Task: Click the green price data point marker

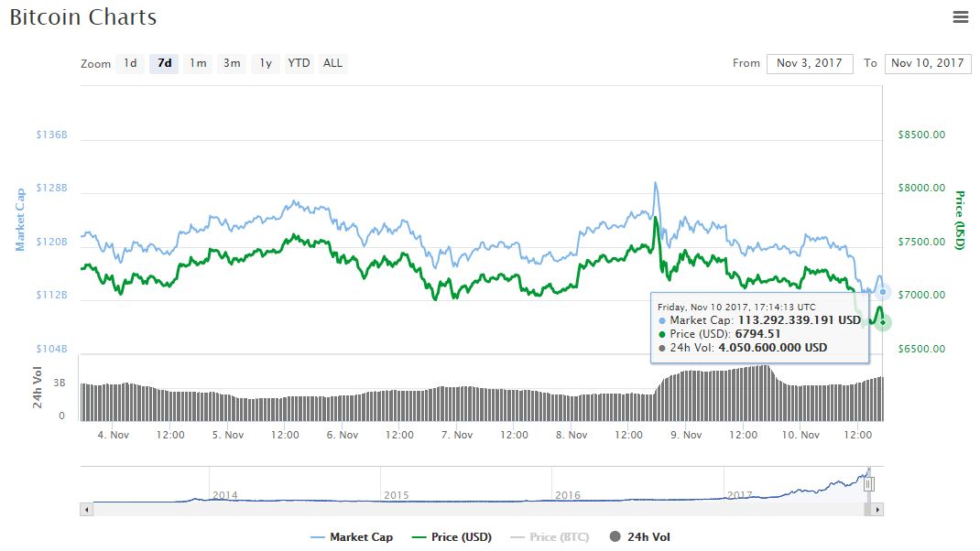Action: [x=883, y=322]
